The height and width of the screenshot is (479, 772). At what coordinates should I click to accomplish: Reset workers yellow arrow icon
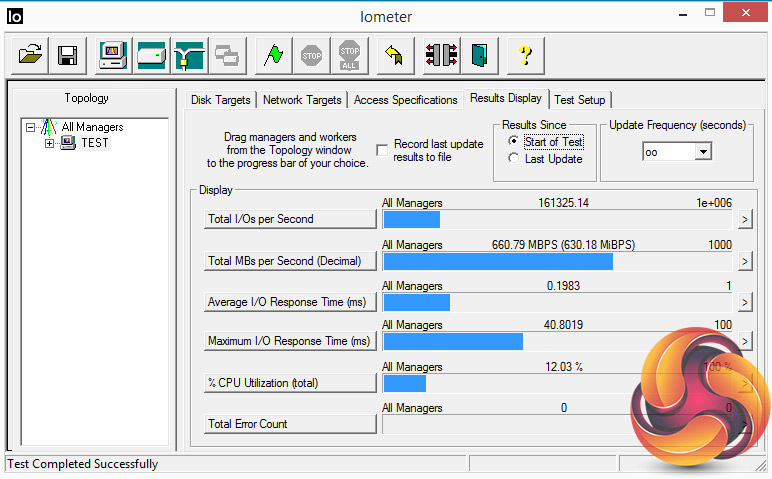tap(395, 55)
